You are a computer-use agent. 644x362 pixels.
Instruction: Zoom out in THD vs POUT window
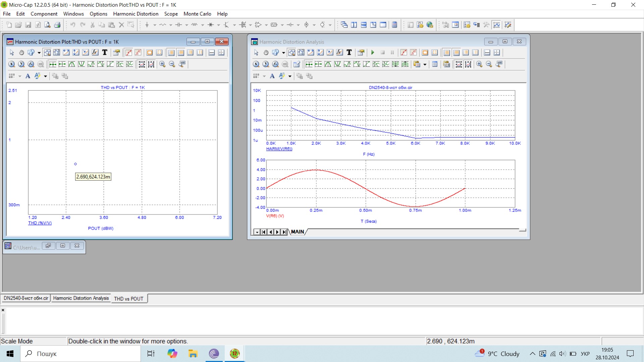point(172,64)
